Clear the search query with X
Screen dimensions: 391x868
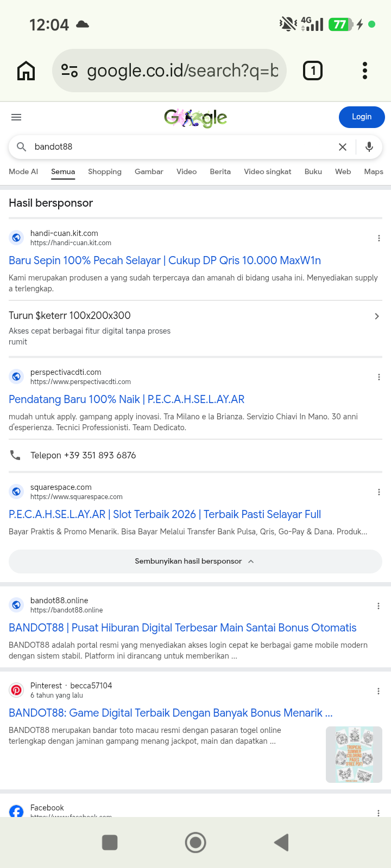point(343,147)
